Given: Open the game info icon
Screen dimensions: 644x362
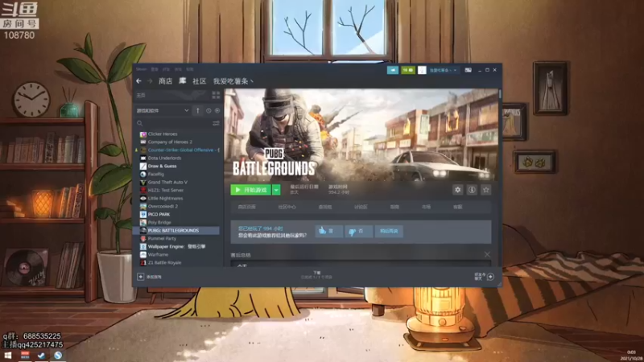Looking at the screenshot, I should (472, 190).
